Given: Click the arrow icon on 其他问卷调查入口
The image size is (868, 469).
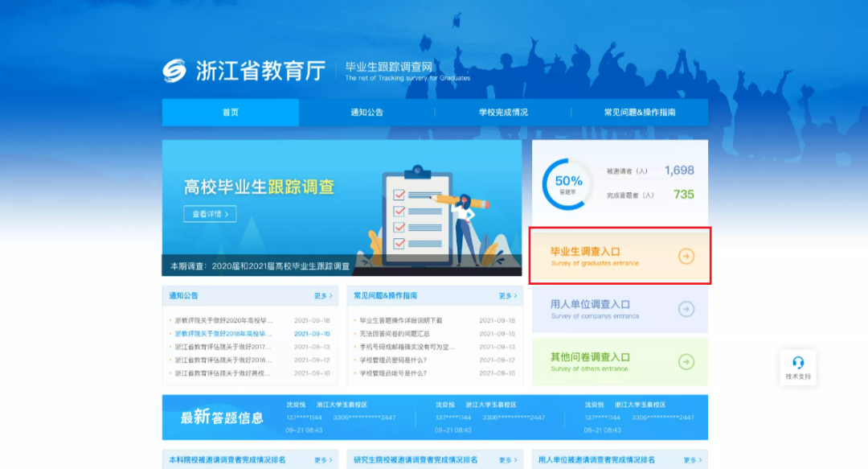Looking at the screenshot, I should 686,362.
